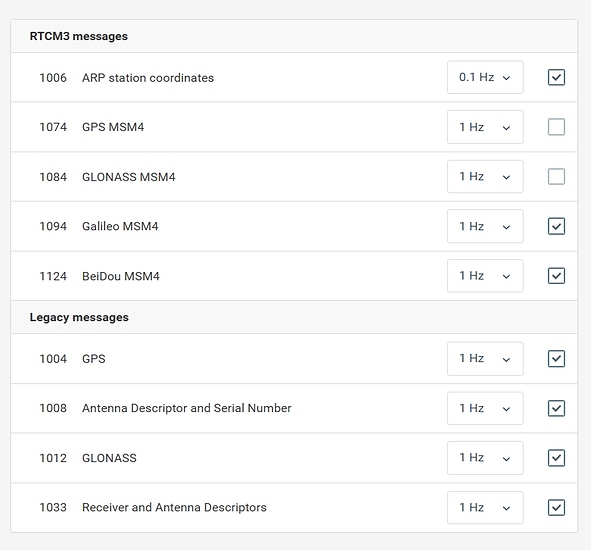Uncheck the 1006 ARP station coordinates checkbox
The width and height of the screenshot is (591, 550).
(556, 77)
